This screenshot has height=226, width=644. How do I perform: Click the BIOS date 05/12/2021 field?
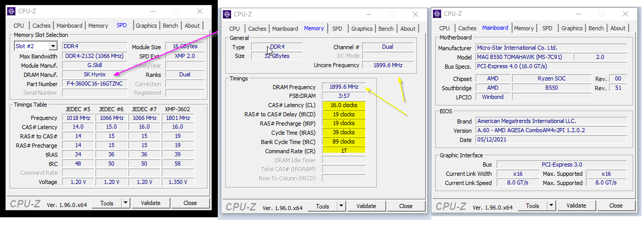pos(551,140)
